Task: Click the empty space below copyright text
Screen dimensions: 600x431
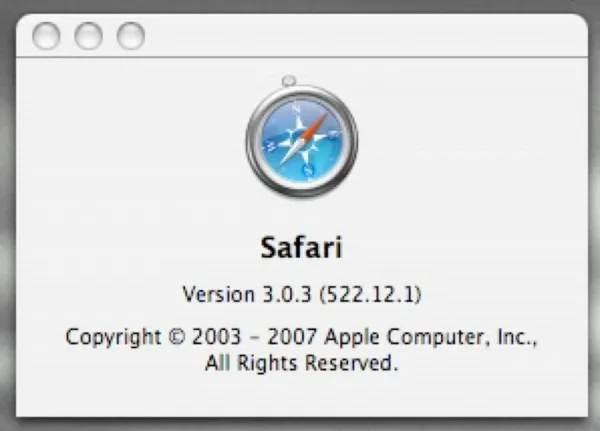Action: (x=301, y=395)
